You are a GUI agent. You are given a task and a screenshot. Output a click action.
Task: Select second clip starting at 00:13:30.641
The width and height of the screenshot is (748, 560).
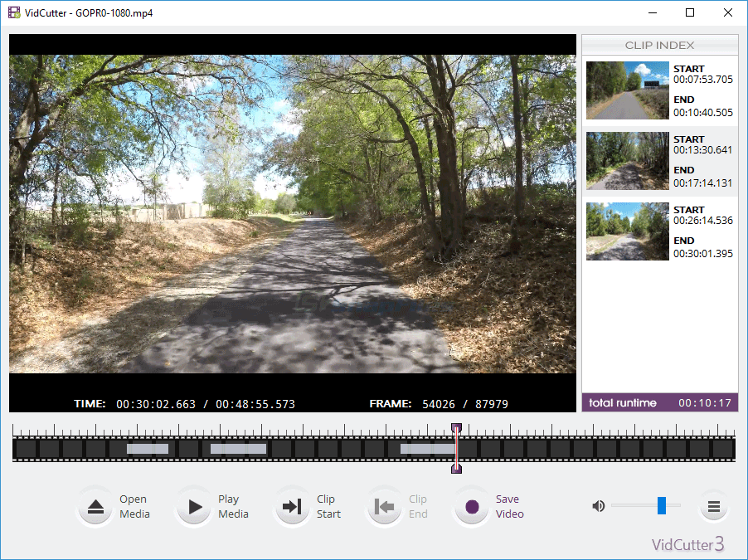(659, 161)
